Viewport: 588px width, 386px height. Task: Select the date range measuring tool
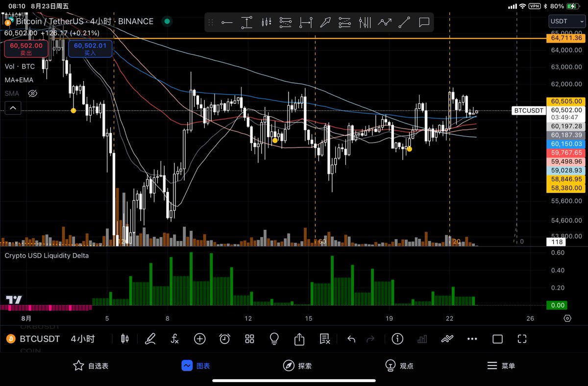pyautogui.click(x=306, y=22)
